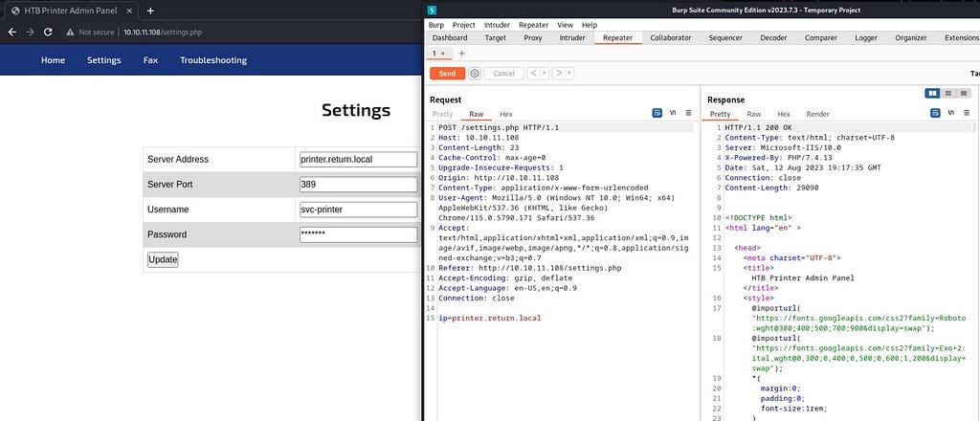The width and height of the screenshot is (980, 421).
Task: Open Home link in printer panel
Action: [x=54, y=60]
